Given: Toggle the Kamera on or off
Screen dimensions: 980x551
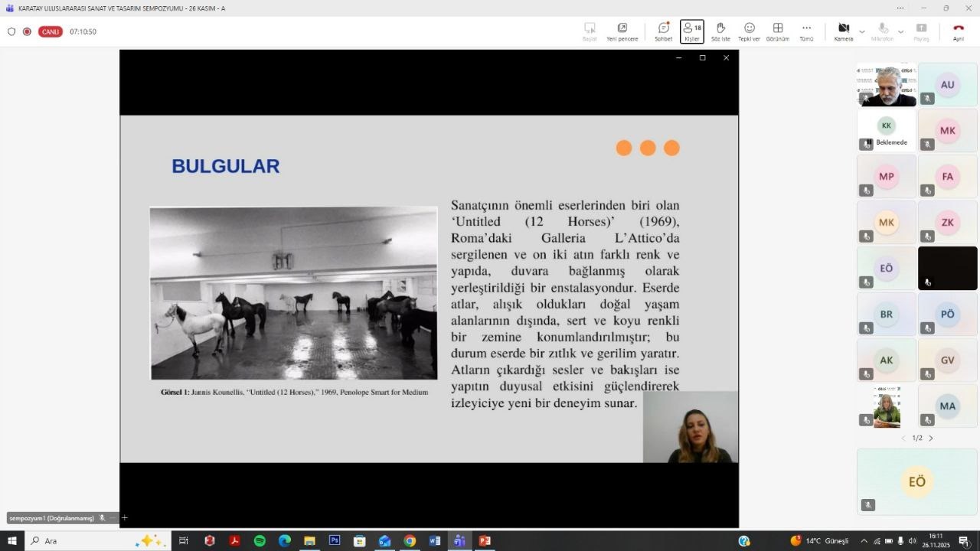Looking at the screenshot, I should 843,31.
